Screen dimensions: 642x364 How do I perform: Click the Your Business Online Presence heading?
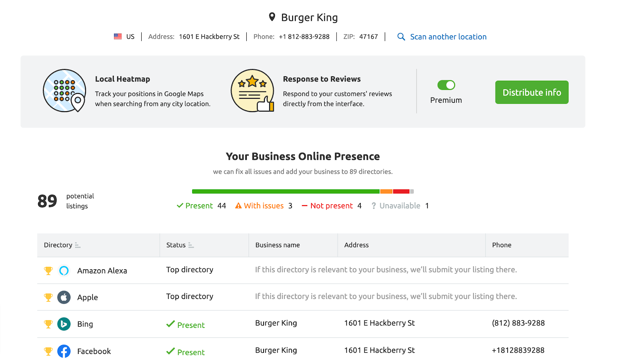(x=303, y=156)
